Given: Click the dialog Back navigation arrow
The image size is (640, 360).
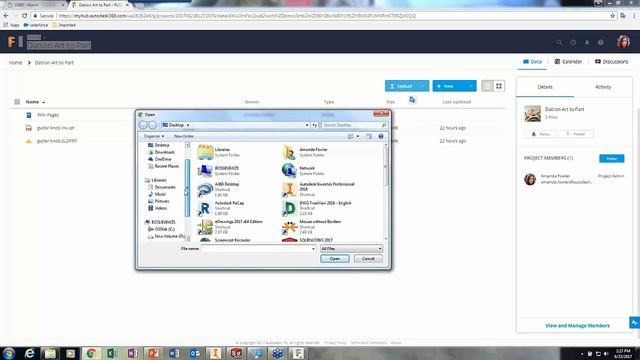Looking at the screenshot, I should click(x=143, y=125).
